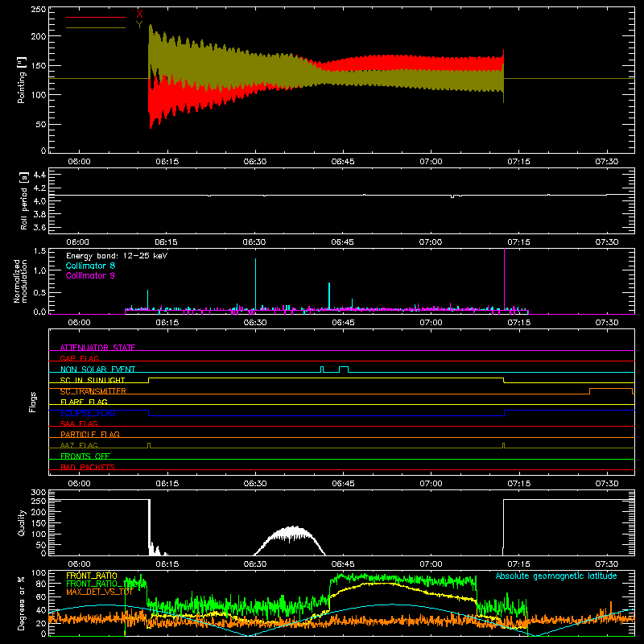644x644 pixels.
Task: Click the olive Y legend label
Action: coord(139,25)
